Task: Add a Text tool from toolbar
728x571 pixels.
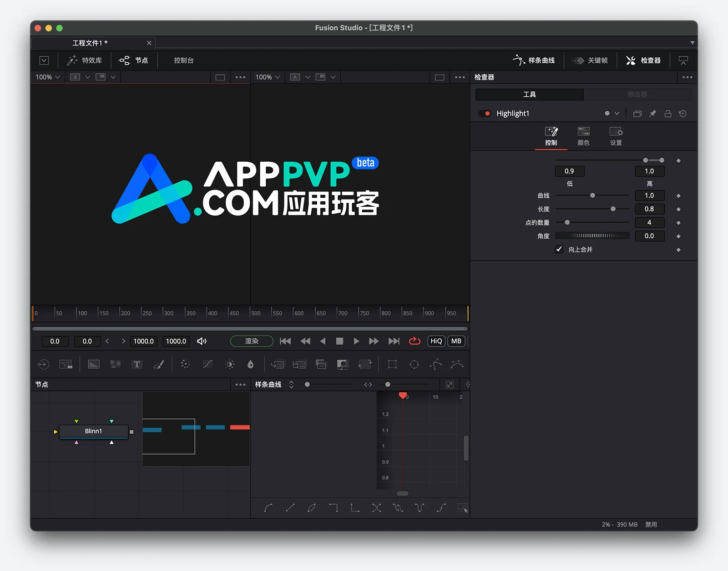Action: [x=137, y=364]
